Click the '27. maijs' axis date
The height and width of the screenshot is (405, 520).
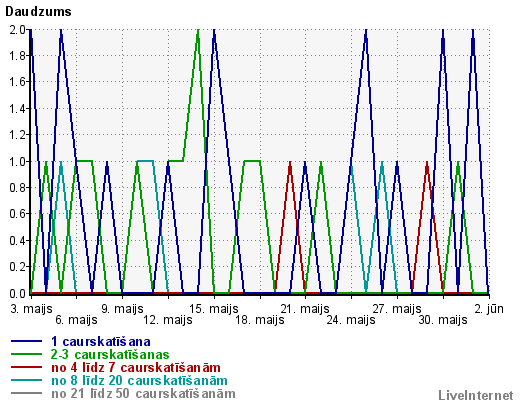coord(397,309)
